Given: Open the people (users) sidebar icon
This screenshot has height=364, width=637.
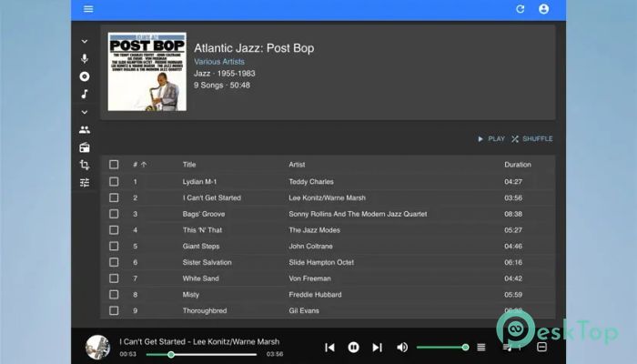Looking at the screenshot, I should (85, 129).
